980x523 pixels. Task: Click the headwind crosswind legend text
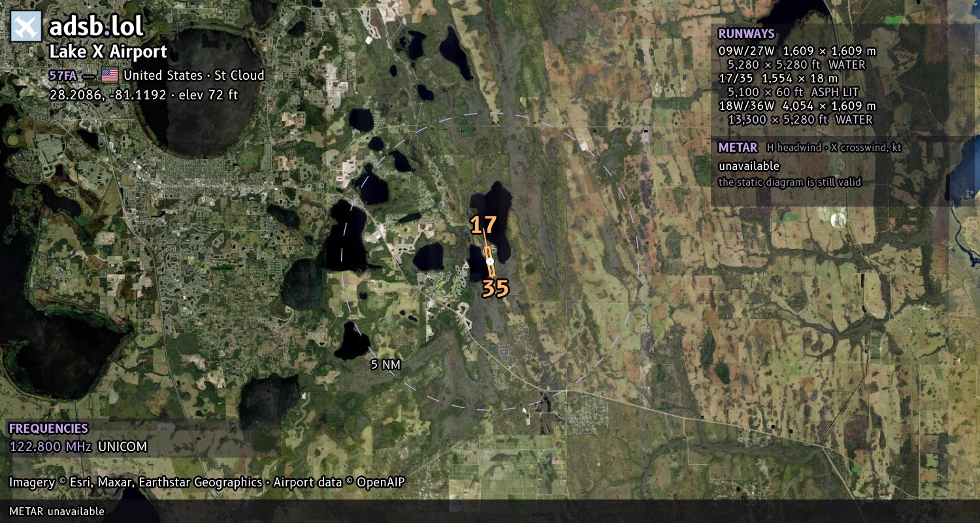tap(834, 148)
